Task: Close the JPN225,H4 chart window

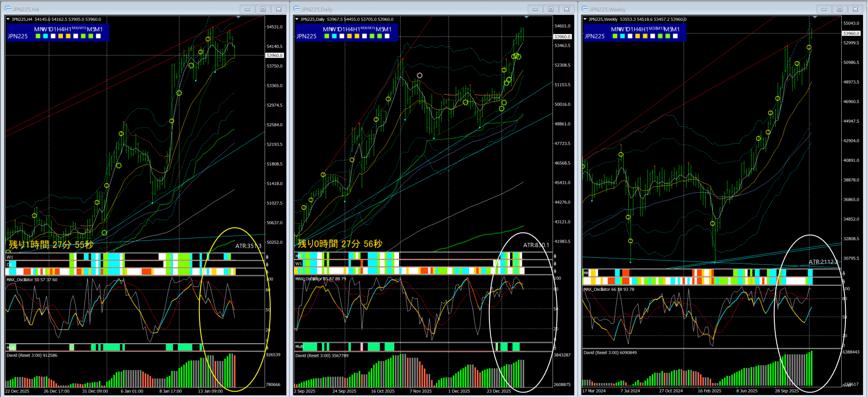Action: pos(279,9)
